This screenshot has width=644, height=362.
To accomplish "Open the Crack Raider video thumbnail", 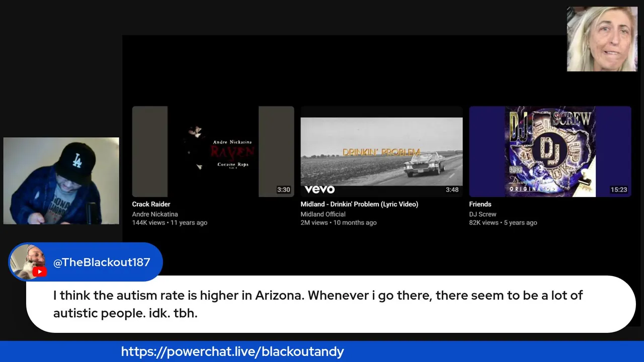I will pos(213,151).
